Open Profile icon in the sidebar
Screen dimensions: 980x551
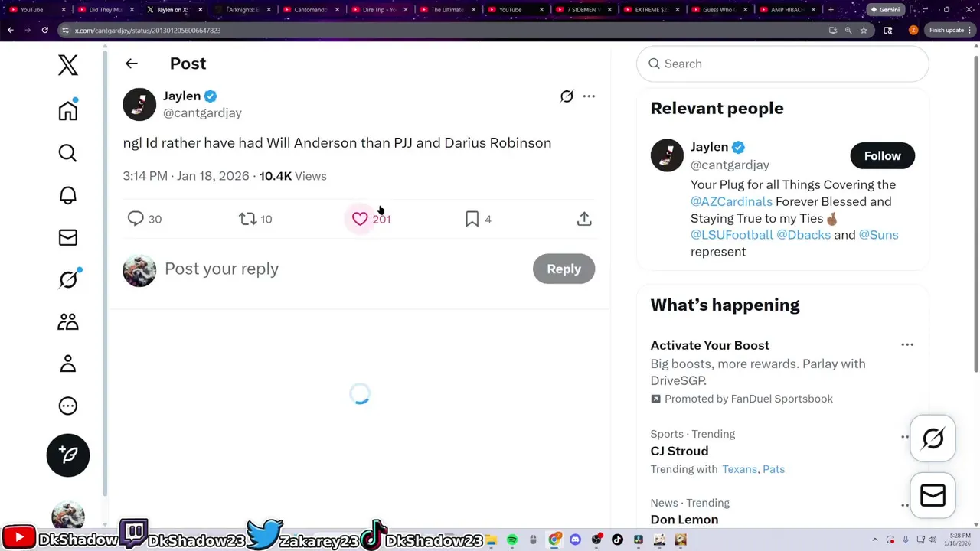pos(68,364)
